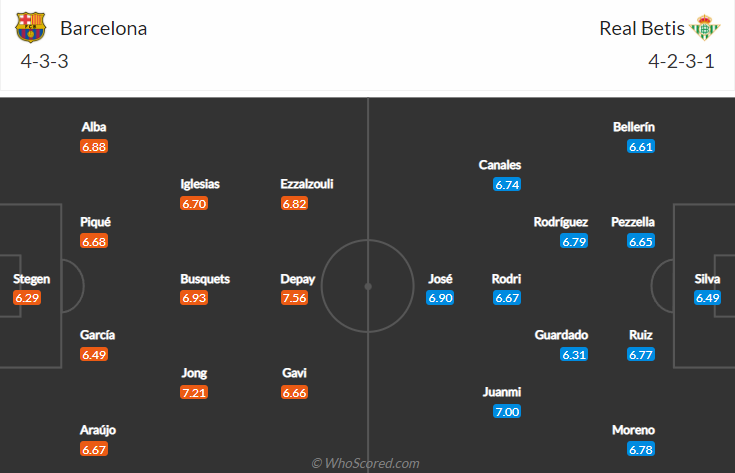Click the Real Betis 4-2-3-1 formation label

click(681, 61)
